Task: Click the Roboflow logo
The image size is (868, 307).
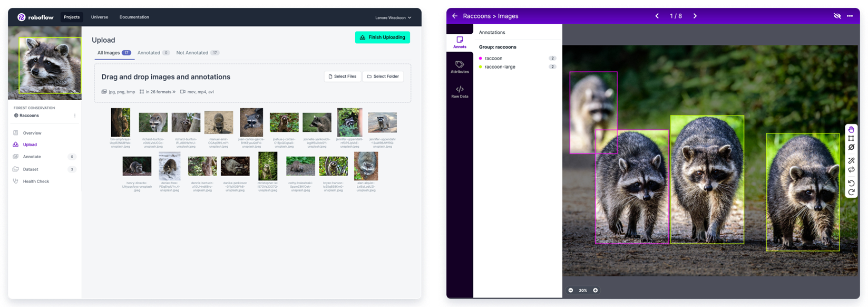Action: coord(35,17)
